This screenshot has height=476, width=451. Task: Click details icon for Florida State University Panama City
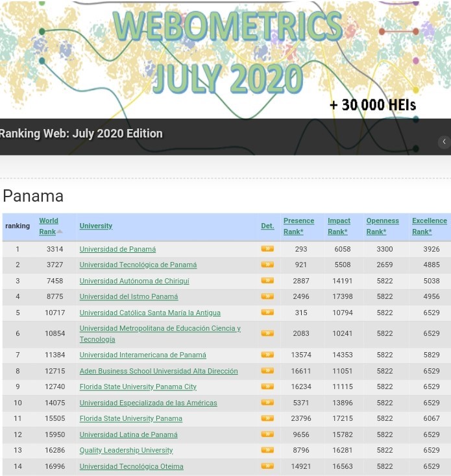(267, 387)
